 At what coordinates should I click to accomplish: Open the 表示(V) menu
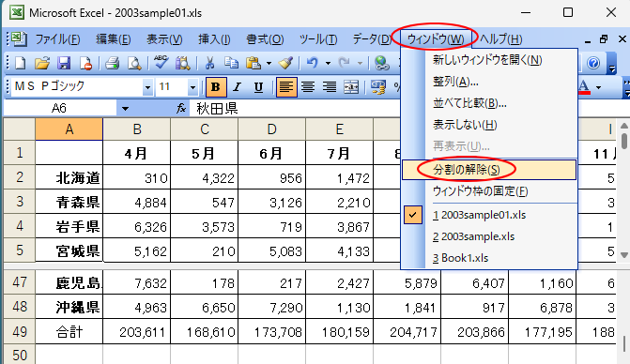pos(164,39)
